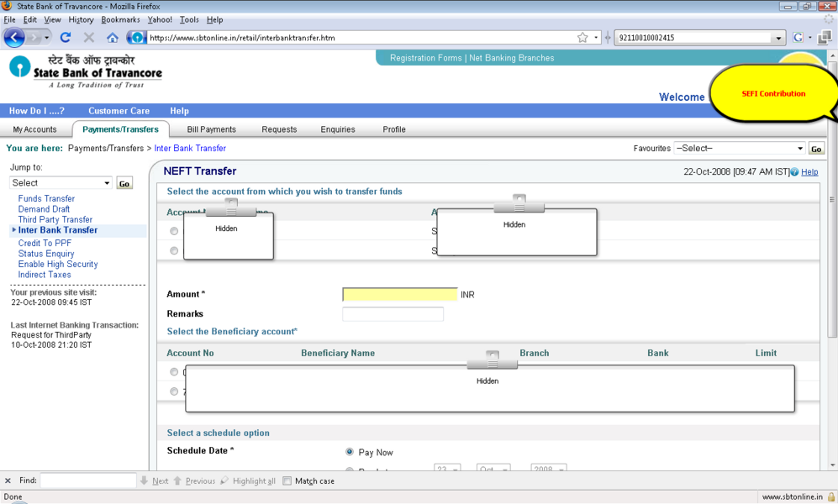Open the Bookmarks menu
The image size is (838, 504).
[120, 19]
